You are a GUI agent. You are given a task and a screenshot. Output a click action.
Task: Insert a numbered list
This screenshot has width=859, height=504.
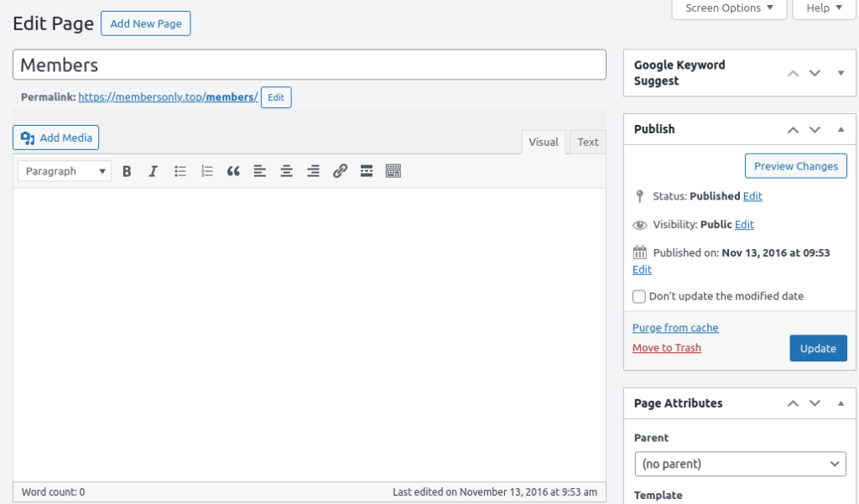coord(206,171)
